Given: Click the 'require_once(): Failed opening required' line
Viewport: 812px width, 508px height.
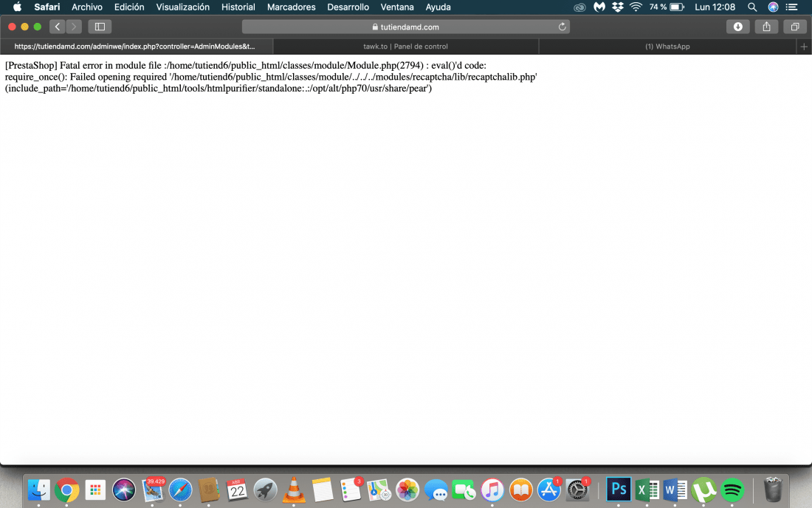Looking at the screenshot, I should [271, 77].
